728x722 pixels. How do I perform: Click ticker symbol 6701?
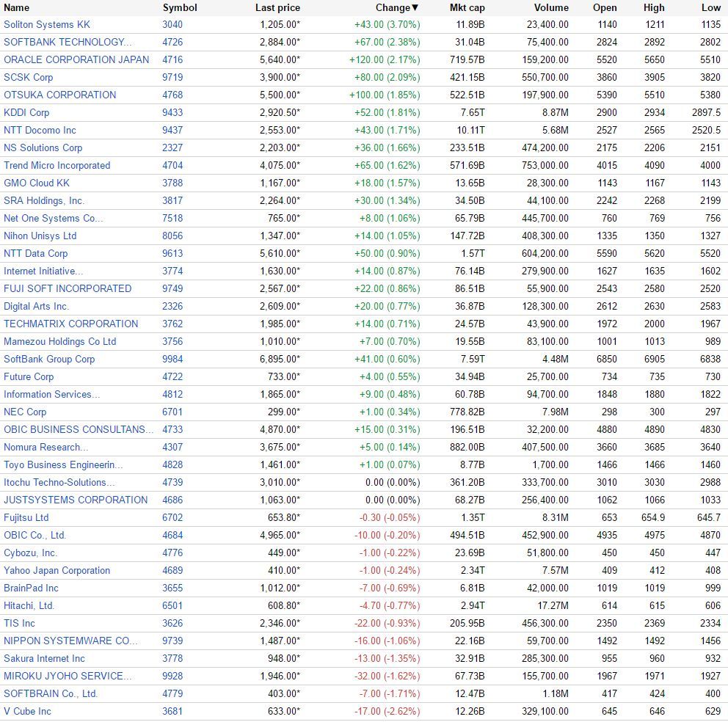click(172, 413)
